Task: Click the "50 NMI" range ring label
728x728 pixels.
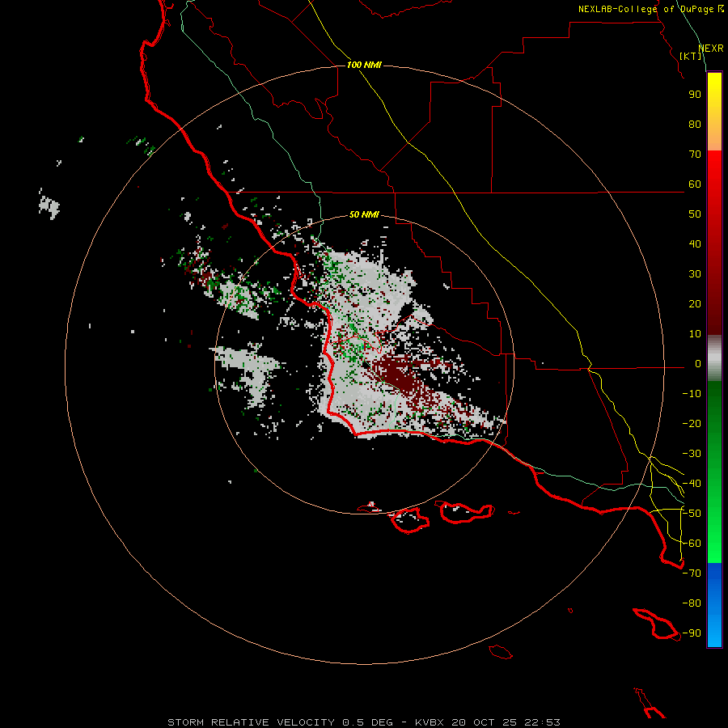Action: 364,214
